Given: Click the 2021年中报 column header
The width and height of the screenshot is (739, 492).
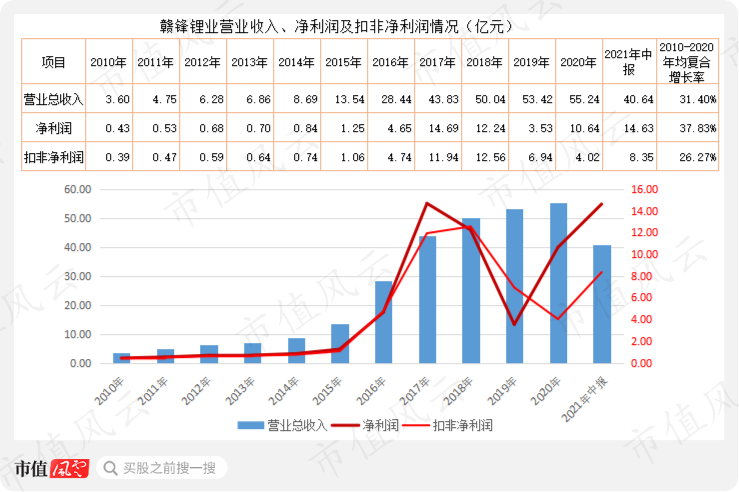Looking at the screenshot, I should [628, 62].
